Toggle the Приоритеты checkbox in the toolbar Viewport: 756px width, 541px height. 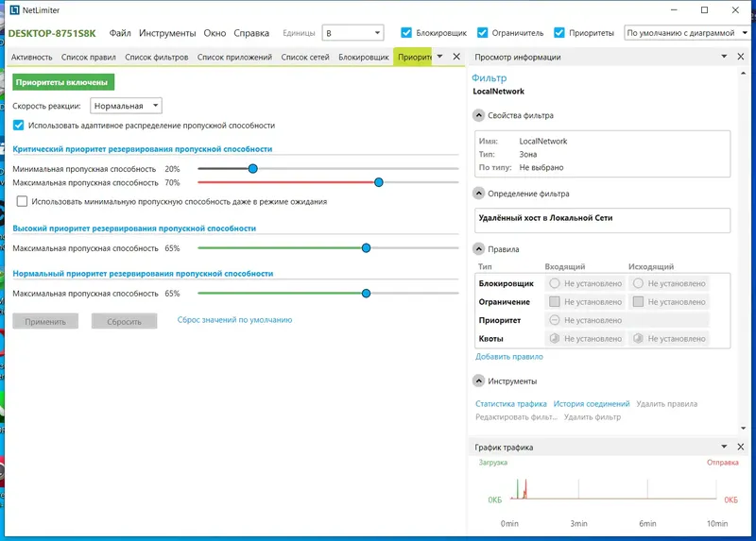click(559, 33)
